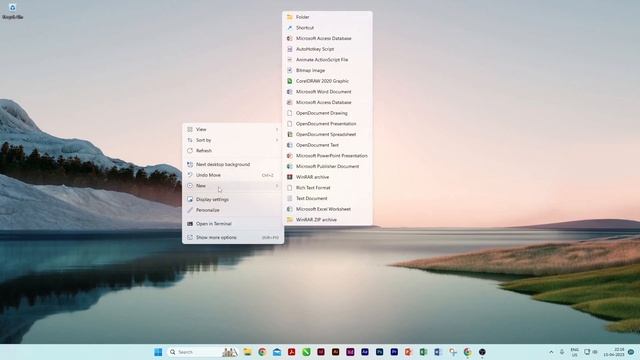Click the microphone icon in system tray
The height and width of the screenshot is (360, 640).
click(562, 352)
